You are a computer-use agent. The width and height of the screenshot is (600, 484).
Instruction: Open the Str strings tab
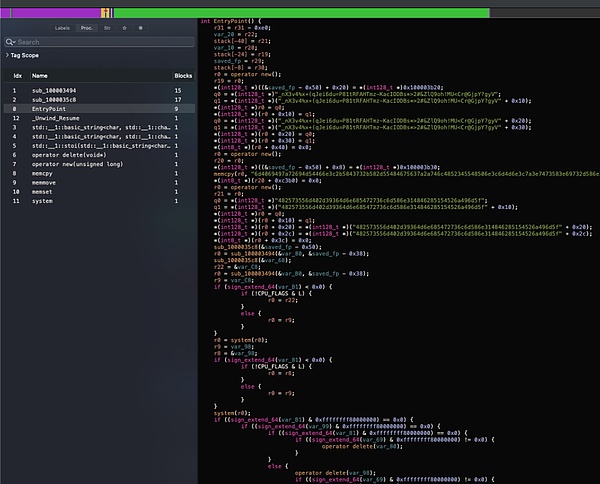108,29
